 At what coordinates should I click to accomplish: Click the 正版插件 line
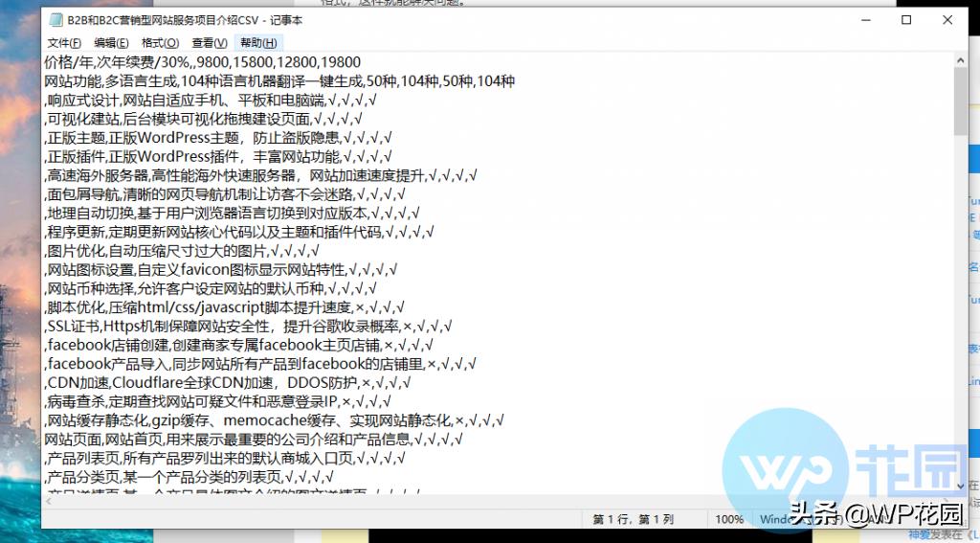[x=218, y=156]
